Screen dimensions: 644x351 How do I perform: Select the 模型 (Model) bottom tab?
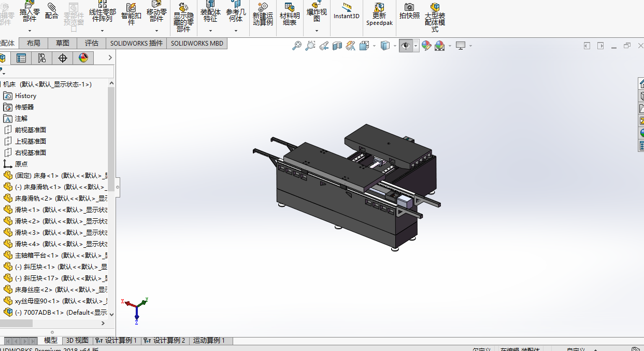pyautogui.click(x=51, y=341)
